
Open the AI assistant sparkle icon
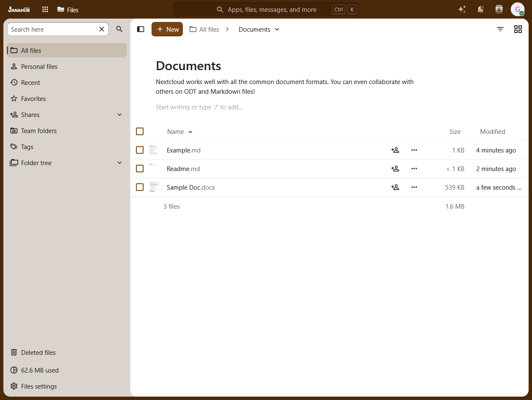pyautogui.click(x=462, y=9)
